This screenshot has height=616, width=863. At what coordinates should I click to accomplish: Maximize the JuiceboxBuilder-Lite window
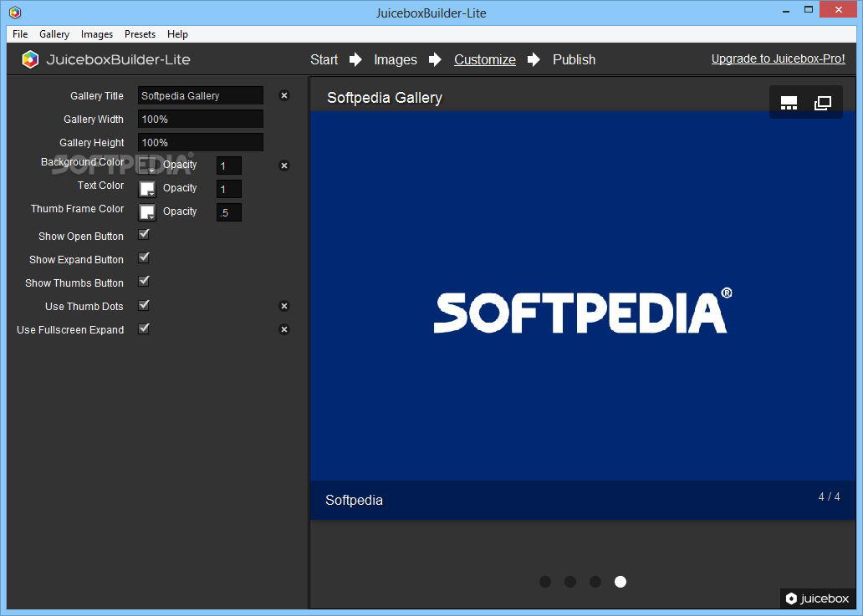(809, 10)
